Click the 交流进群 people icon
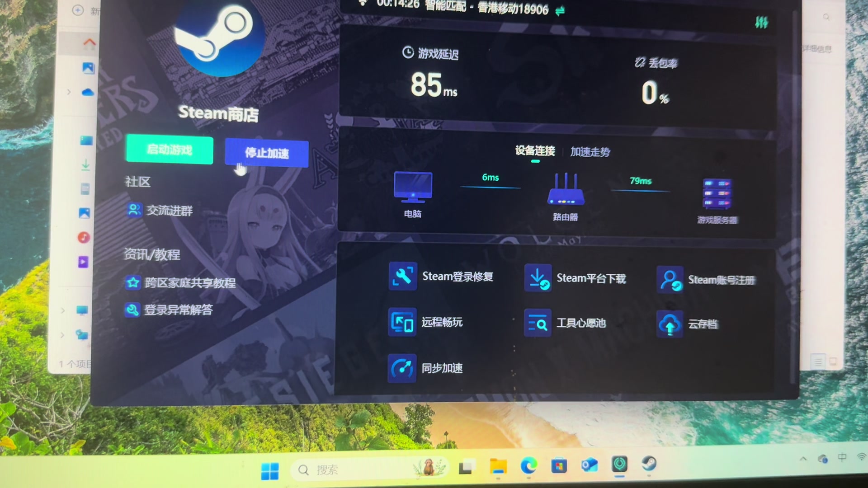Screen dimensions: 868x488 tap(134, 210)
